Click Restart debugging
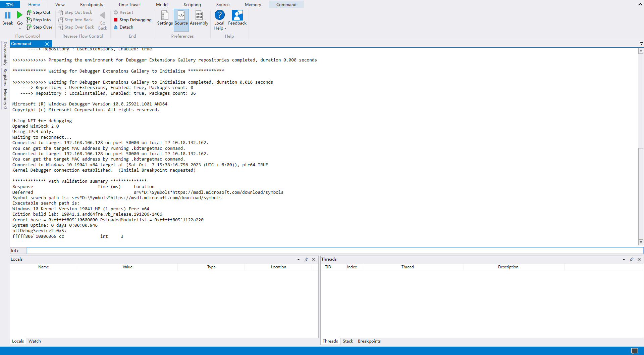 123,12
